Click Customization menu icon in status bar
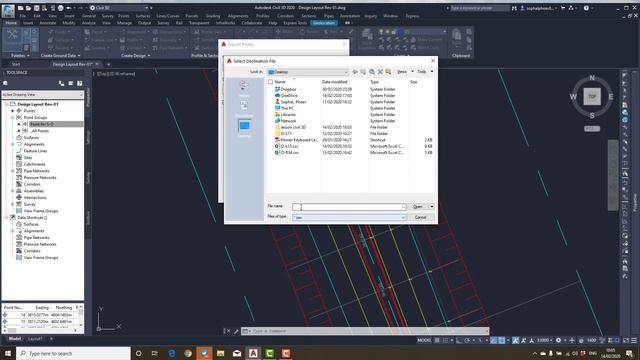The height and width of the screenshot is (360, 640). click(634, 340)
